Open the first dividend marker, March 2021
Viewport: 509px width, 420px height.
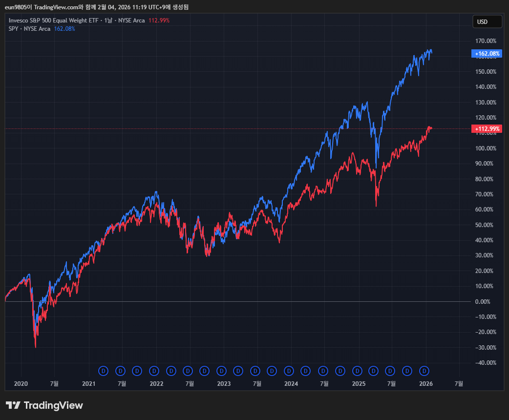(103, 371)
